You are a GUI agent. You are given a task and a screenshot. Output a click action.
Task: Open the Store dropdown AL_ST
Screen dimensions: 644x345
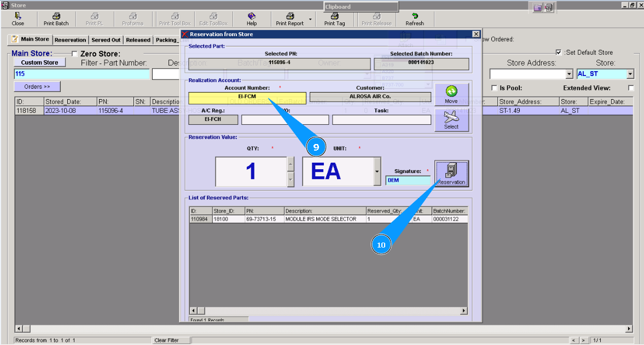click(630, 74)
